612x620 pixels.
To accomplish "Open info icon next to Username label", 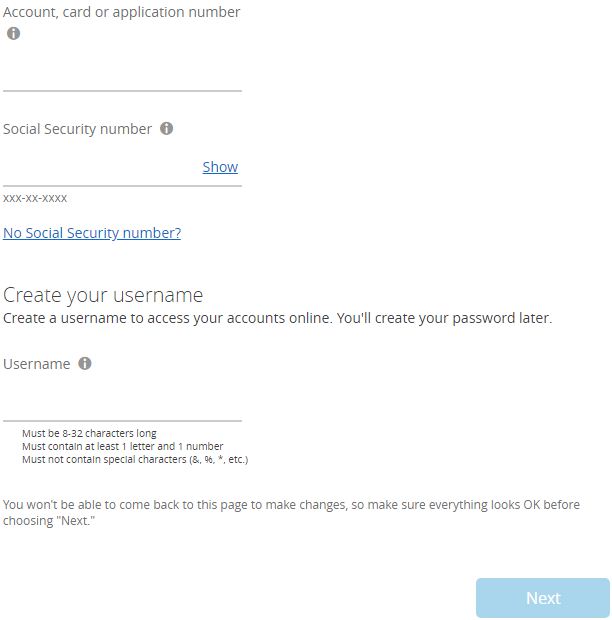I will [85, 363].
